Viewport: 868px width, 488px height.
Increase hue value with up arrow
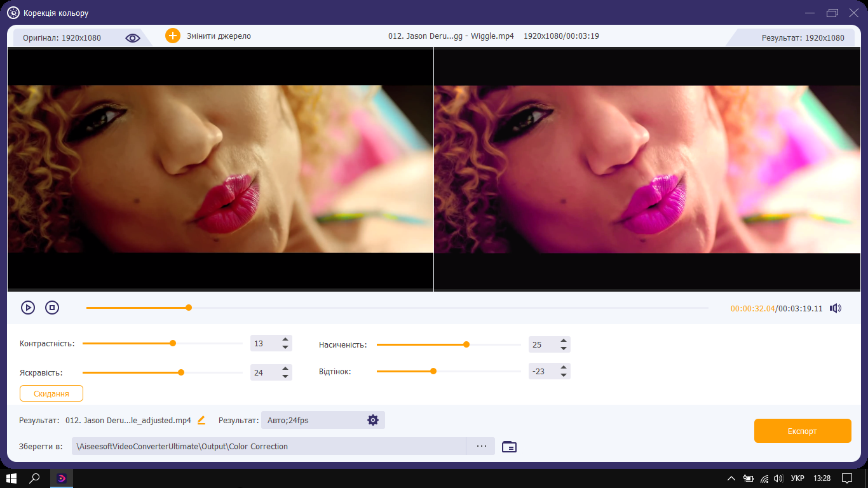pos(564,367)
